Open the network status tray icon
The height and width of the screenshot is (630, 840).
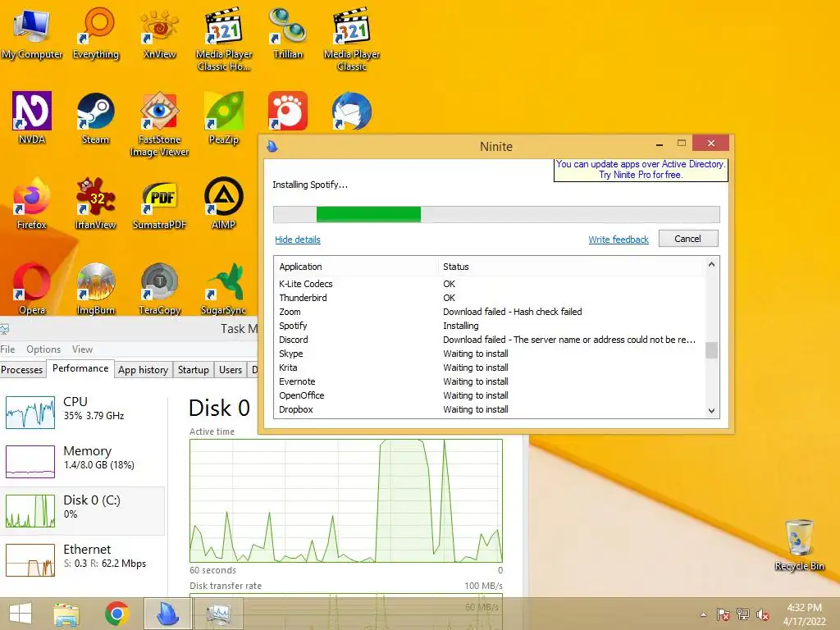point(743,614)
